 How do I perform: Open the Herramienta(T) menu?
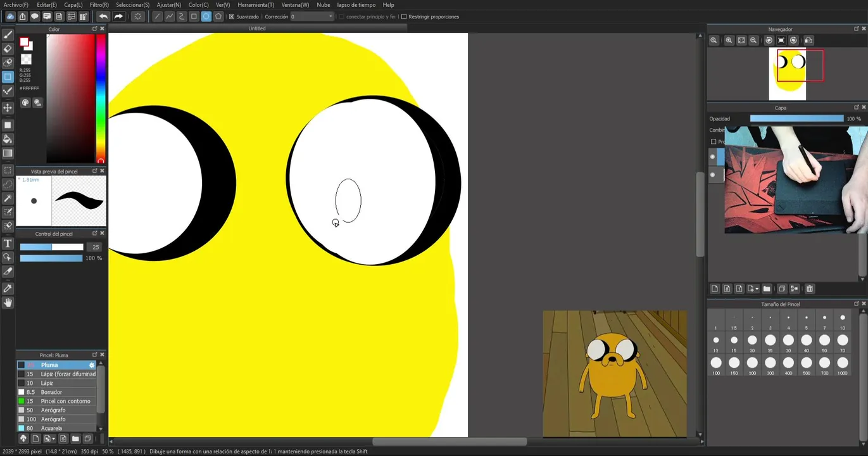256,5
